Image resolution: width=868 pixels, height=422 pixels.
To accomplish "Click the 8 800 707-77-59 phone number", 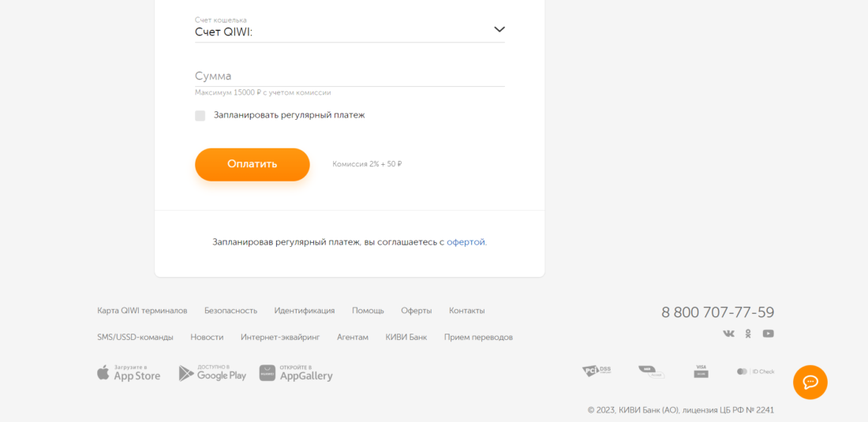I will pyautogui.click(x=717, y=312).
